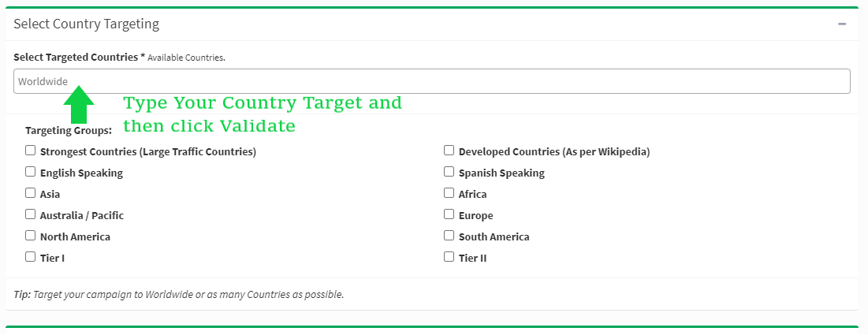
Task: Toggle the Tier II checkbox
Action: [x=449, y=257]
